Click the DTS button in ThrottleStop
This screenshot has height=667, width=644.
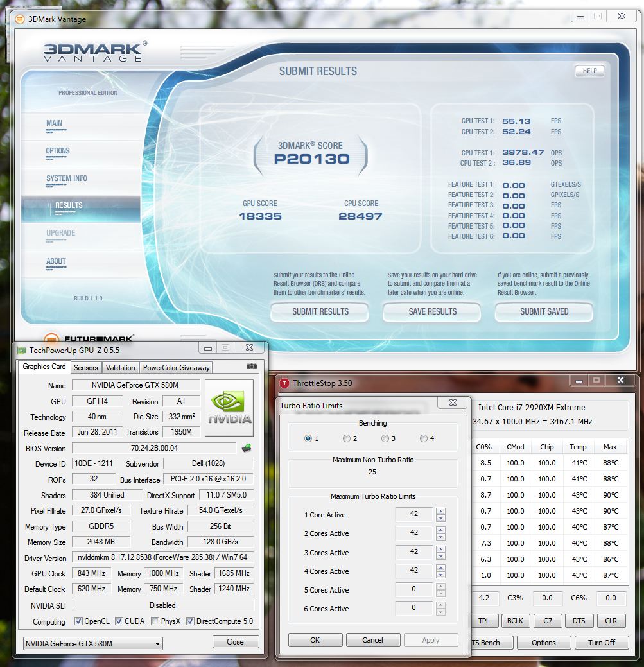click(579, 621)
